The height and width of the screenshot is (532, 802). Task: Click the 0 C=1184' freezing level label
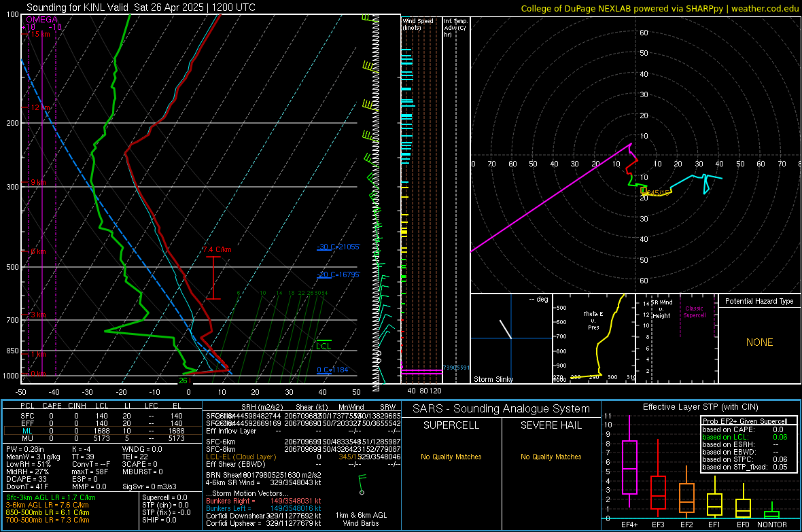(333, 370)
